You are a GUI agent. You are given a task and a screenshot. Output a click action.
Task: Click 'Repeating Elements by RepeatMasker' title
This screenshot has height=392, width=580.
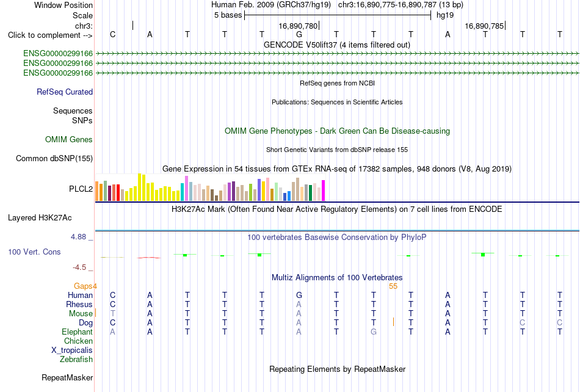[x=337, y=369]
